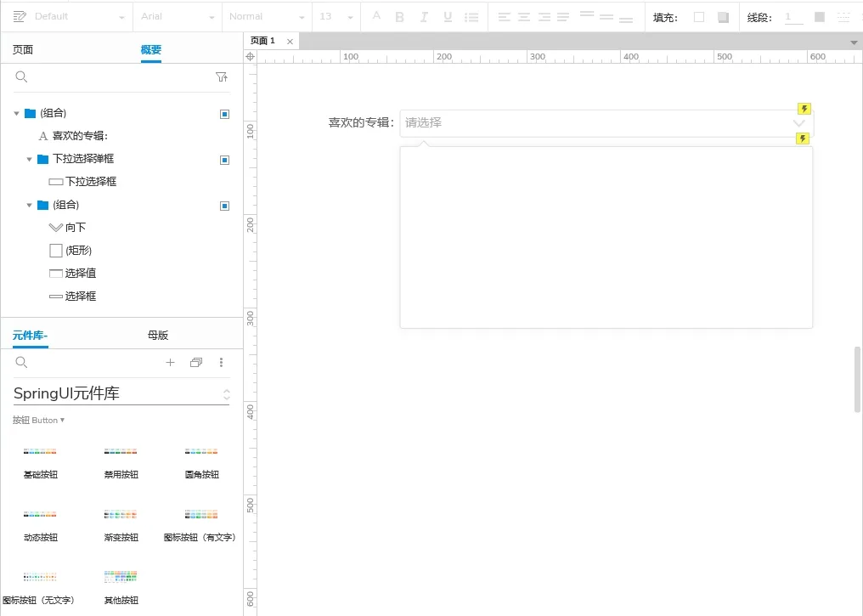Align text right
The image size is (863, 616).
[x=544, y=17]
